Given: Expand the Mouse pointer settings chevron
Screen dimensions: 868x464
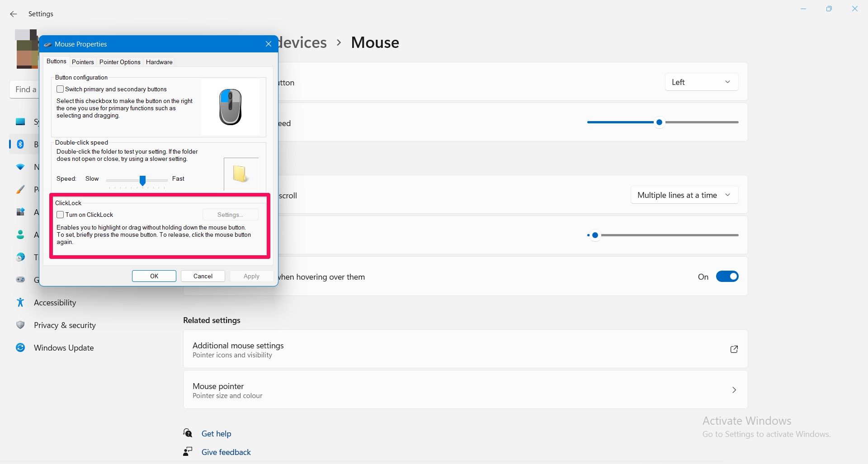Looking at the screenshot, I should (x=734, y=390).
